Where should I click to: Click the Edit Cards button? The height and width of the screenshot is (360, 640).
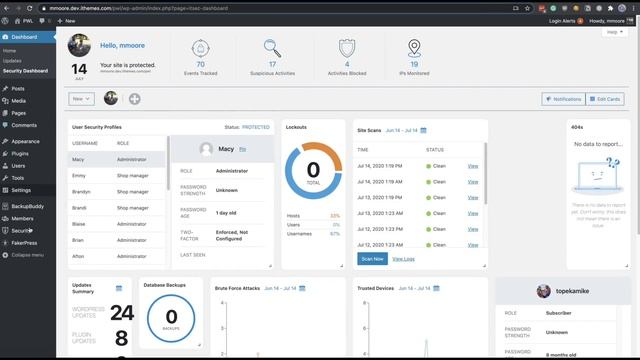click(x=605, y=99)
